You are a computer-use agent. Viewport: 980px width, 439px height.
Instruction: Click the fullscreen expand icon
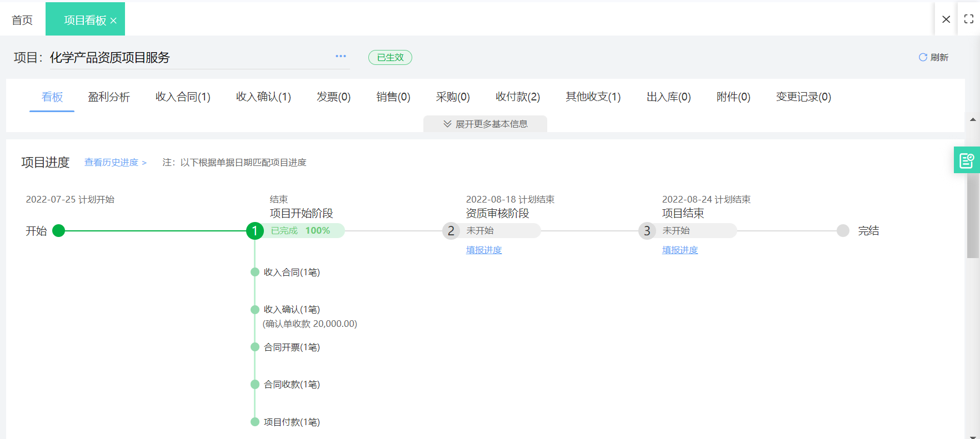(969, 19)
